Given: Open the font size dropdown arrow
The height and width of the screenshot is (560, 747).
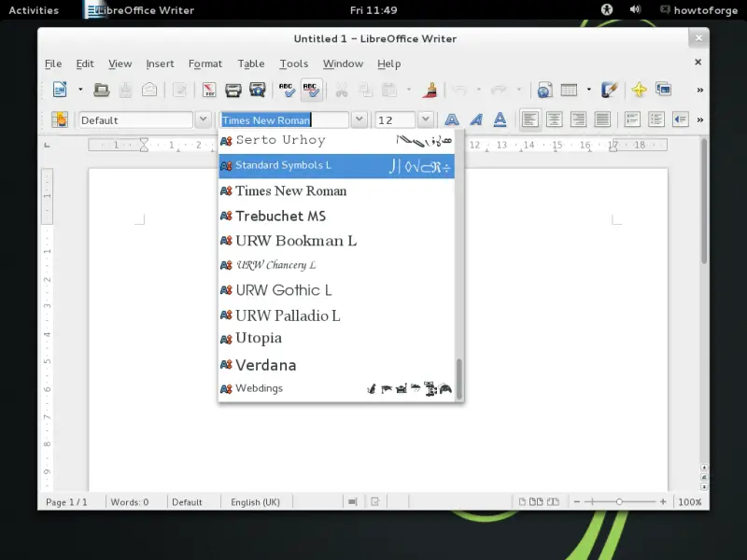Looking at the screenshot, I should tap(426, 119).
